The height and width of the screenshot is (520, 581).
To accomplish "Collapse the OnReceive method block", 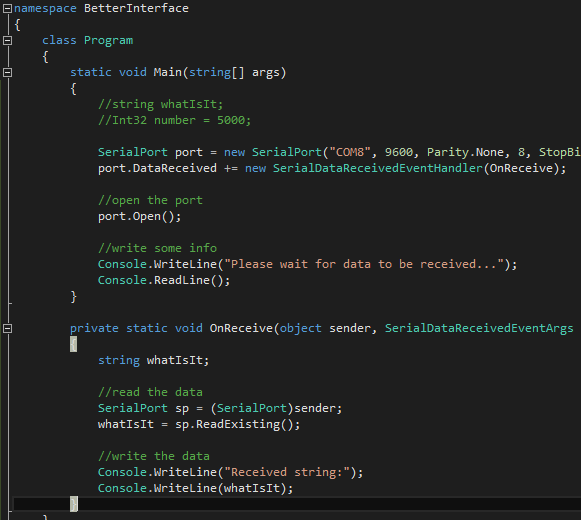I will 7,328.
